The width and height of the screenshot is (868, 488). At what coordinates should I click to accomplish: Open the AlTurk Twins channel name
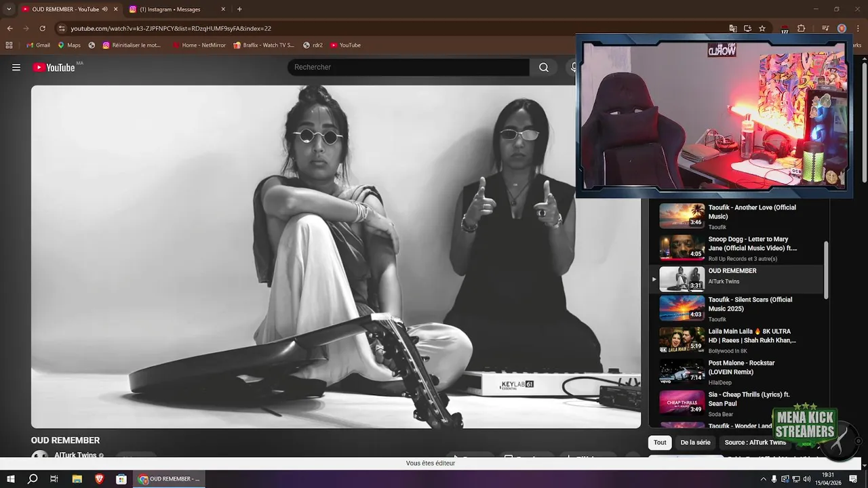coord(75,455)
